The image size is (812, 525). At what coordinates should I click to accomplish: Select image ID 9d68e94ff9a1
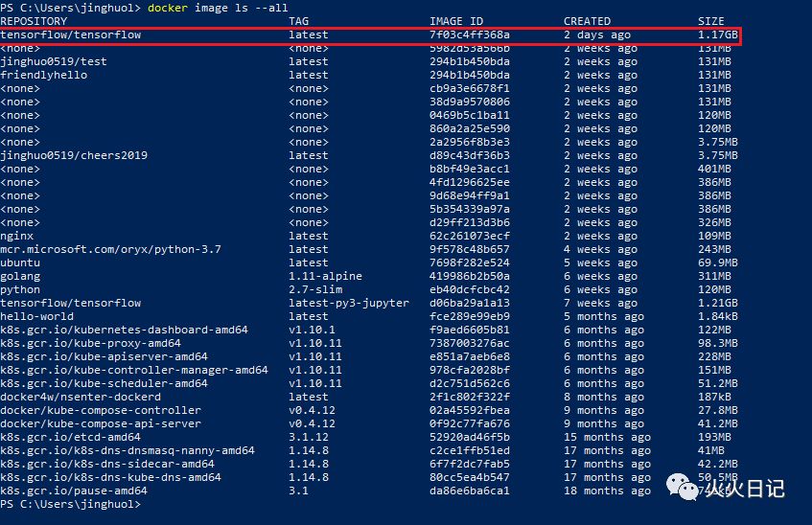pyautogui.click(x=470, y=195)
